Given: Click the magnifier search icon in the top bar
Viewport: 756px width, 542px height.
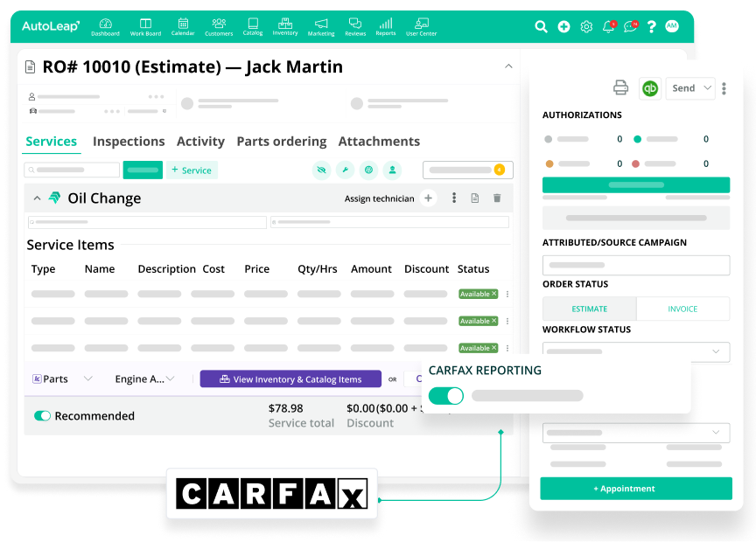Looking at the screenshot, I should (541, 26).
